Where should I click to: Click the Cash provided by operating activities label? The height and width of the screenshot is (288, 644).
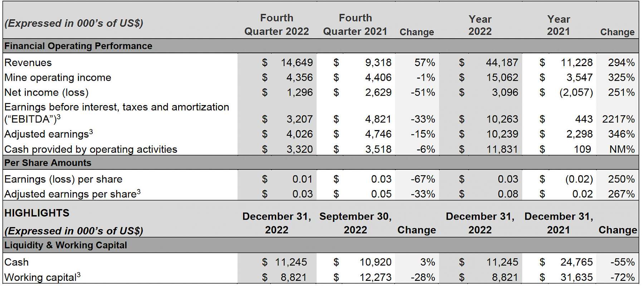click(91, 149)
